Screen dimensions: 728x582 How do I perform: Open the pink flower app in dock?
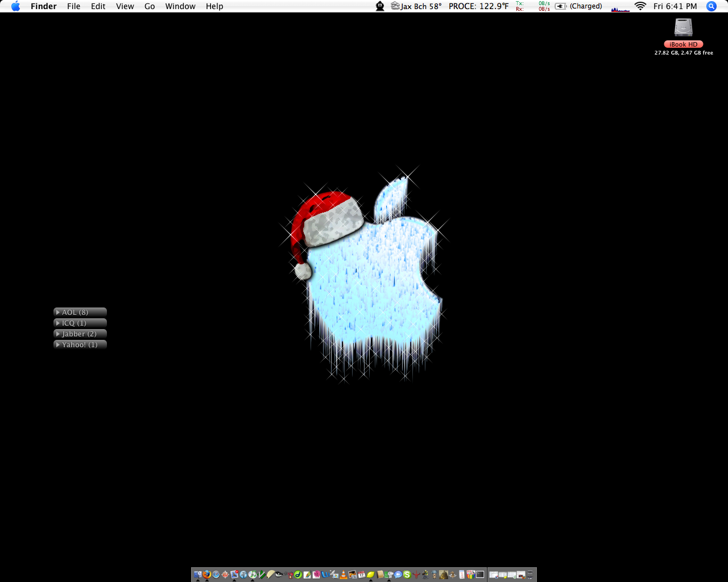(x=317, y=575)
